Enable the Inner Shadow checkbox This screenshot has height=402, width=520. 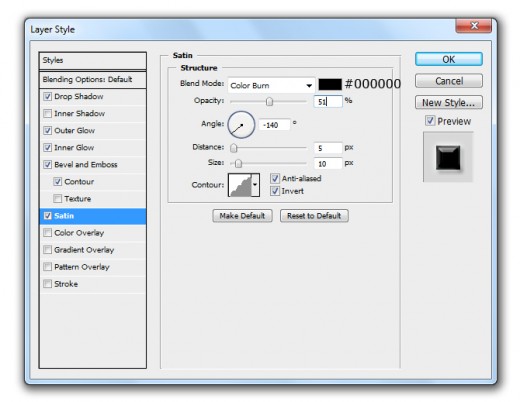tap(47, 114)
